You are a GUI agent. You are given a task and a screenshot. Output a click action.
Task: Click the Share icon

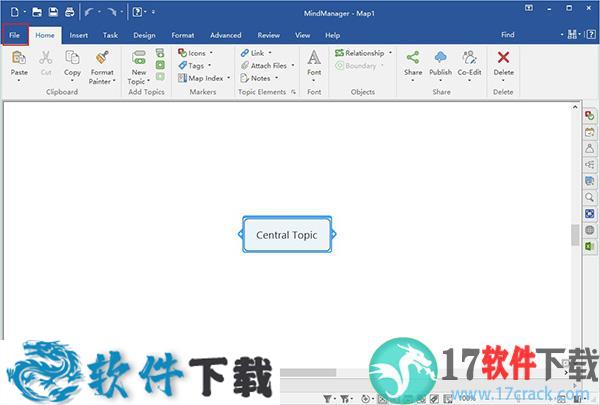[413, 60]
